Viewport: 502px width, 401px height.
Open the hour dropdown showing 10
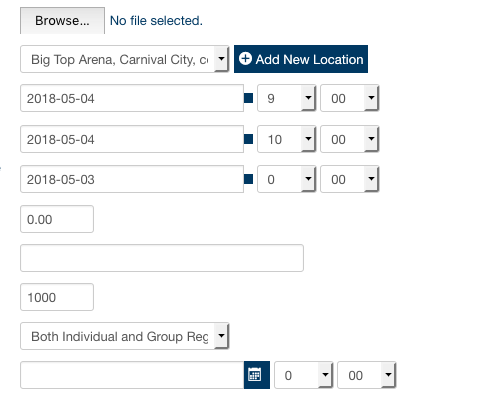286,139
